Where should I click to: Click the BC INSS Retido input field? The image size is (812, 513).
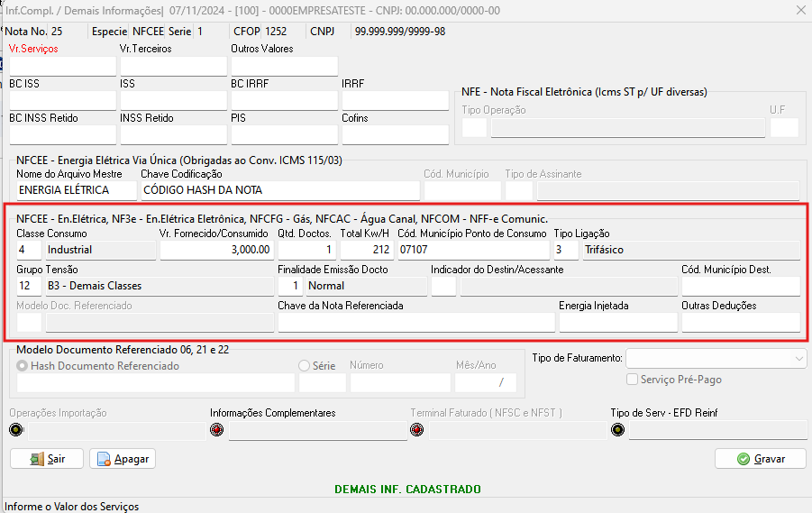click(x=63, y=134)
